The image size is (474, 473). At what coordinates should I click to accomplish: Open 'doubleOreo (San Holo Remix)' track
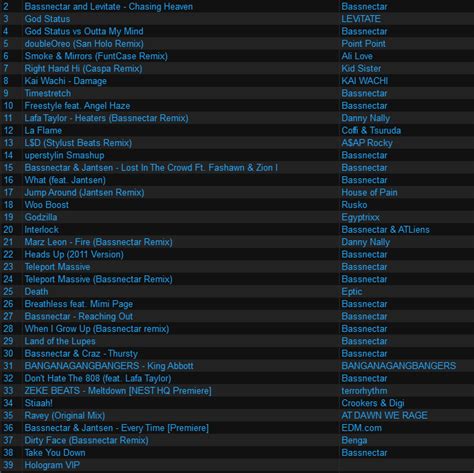84,44
